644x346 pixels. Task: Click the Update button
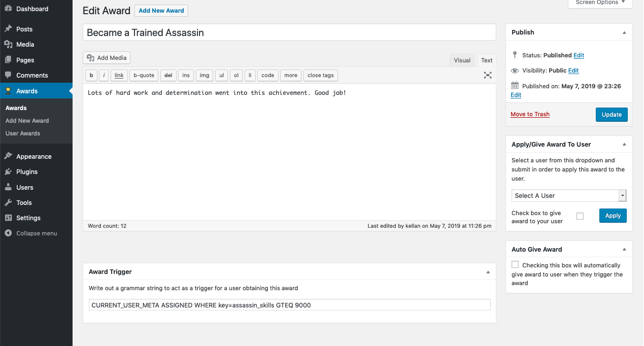(x=612, y=115)
